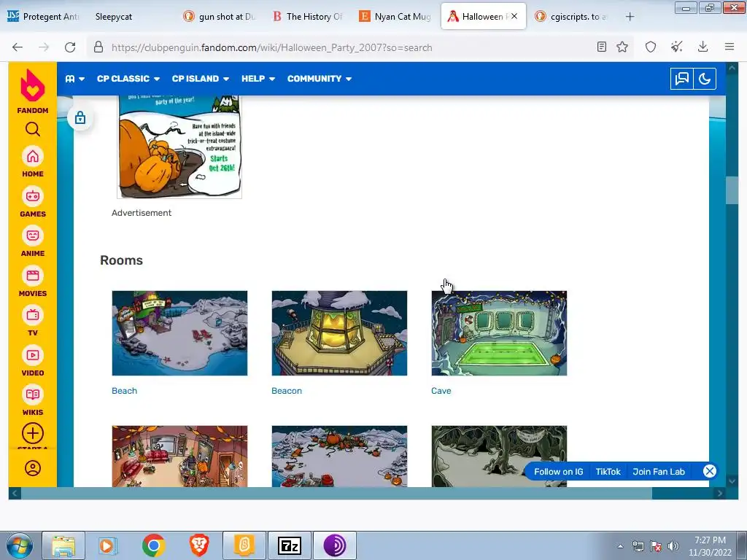This screenshot has width=747, height=560.
Task: Launch Brave browser from the taskbar
Action: [199, 545]
